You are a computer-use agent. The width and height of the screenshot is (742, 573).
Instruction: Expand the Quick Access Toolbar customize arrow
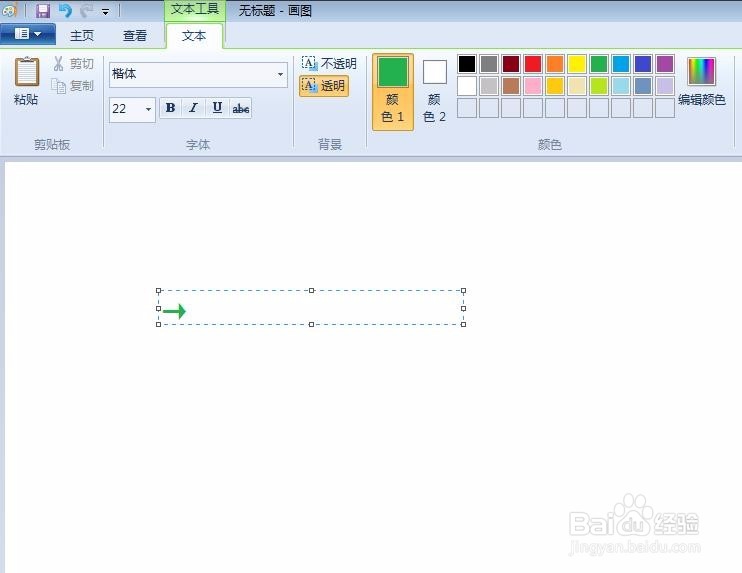pos(106,12)
